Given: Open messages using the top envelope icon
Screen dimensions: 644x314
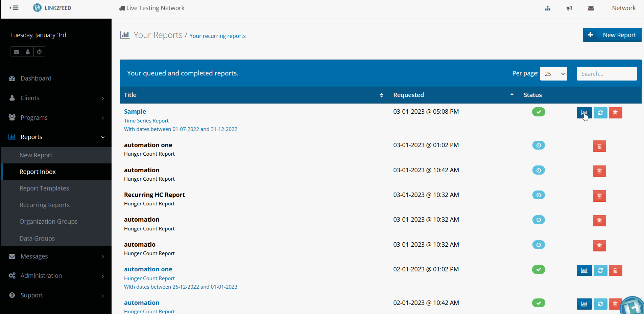Looking at the screenshot, I should (x=591, y=8).
